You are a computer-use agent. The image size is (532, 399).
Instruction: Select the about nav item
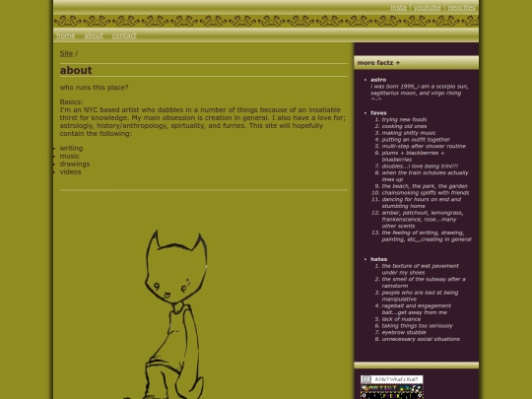point(94,35)
